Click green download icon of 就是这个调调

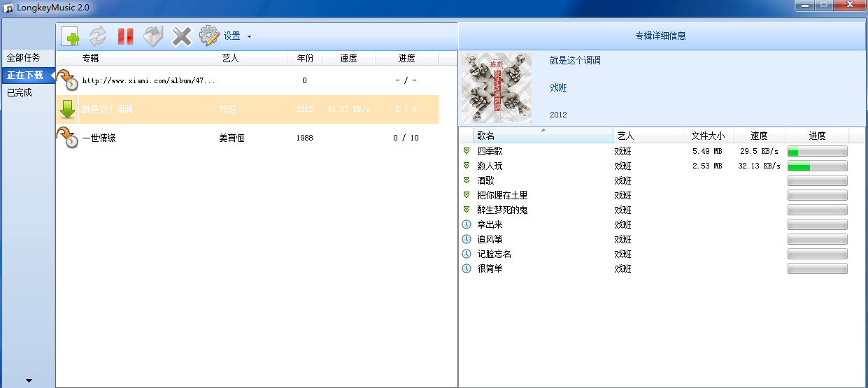click(67, 109)
